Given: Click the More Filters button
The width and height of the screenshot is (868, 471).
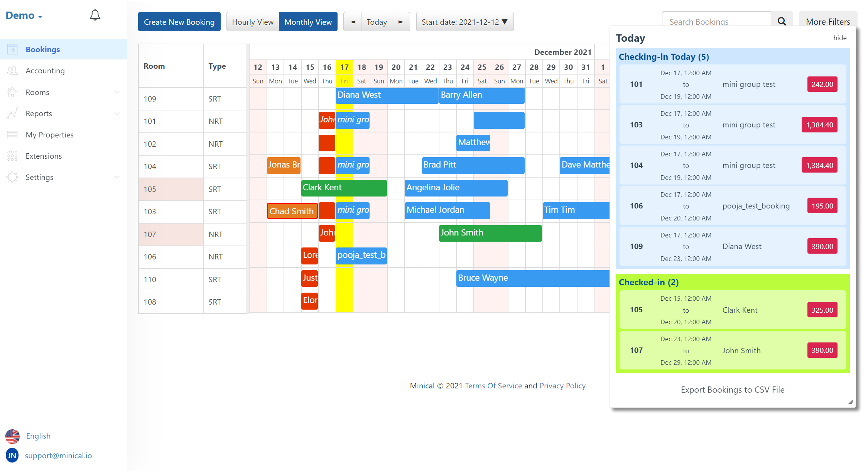Looking at the screenshot, I should coord(828,22).
